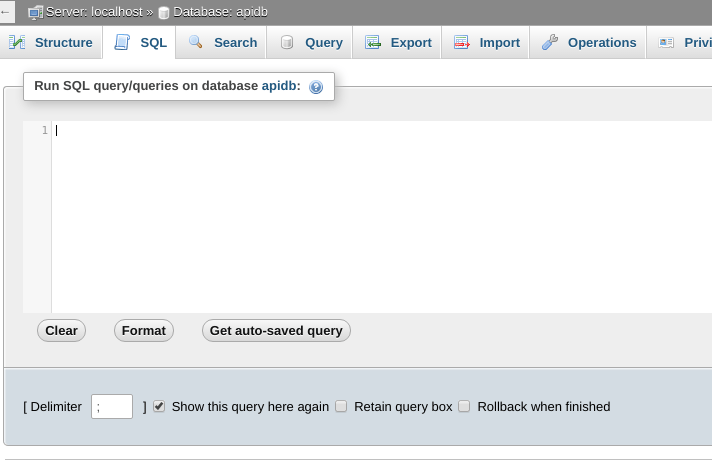Click the Operations wrench icon
The width and height of the screenshot is (712, 468).
[550, 42]
